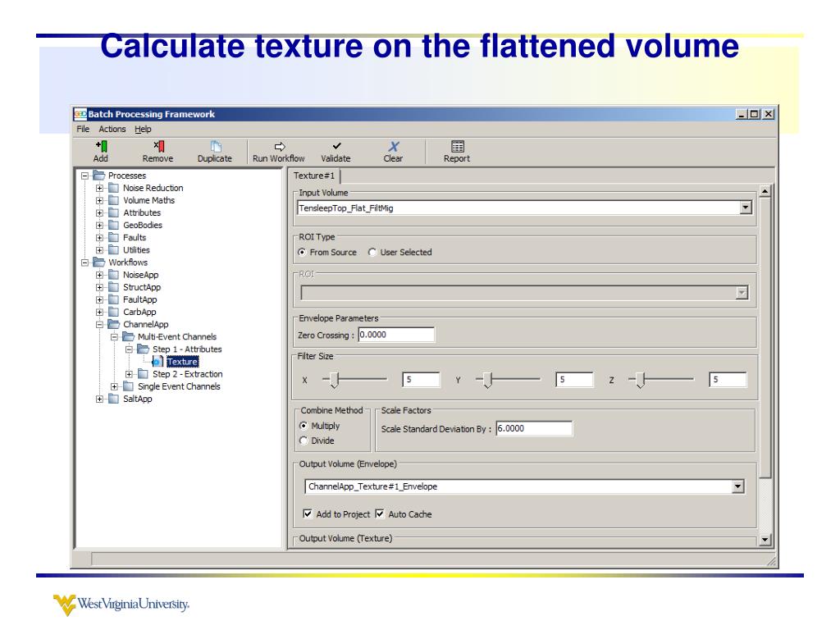Open the Output Volume Envelope dropdown
Viewport: 840px width, 630px height.
point(738,486)
